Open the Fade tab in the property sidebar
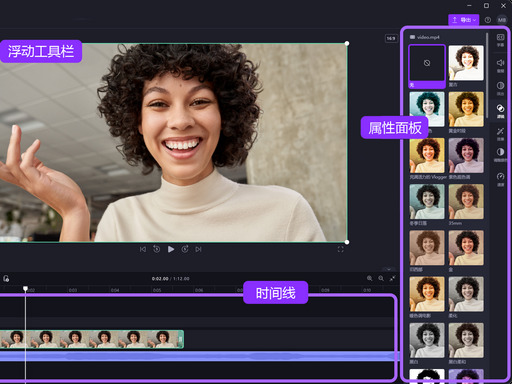512x384 pixels. 500,88
